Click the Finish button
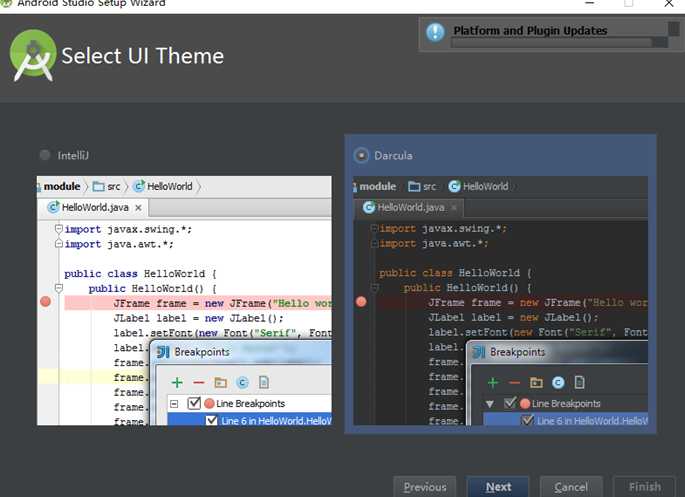This screenshot has width=685, height=497. (644, 487)
